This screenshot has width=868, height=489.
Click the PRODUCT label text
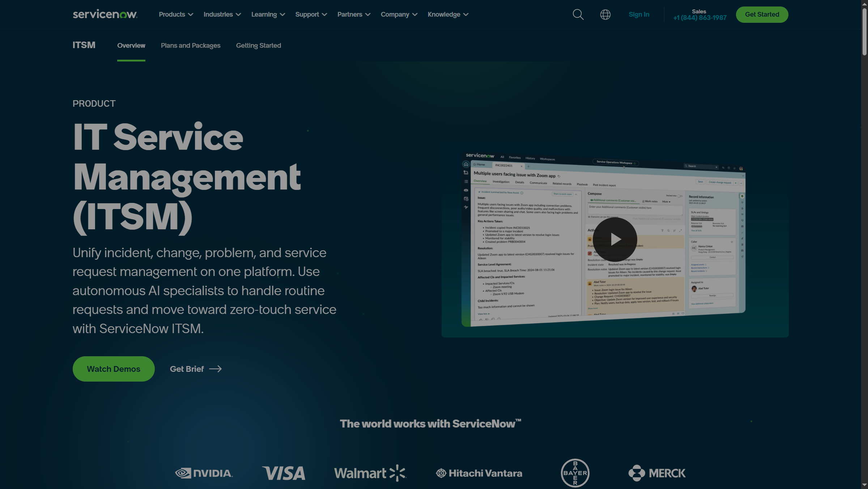(x=94, y=103)
